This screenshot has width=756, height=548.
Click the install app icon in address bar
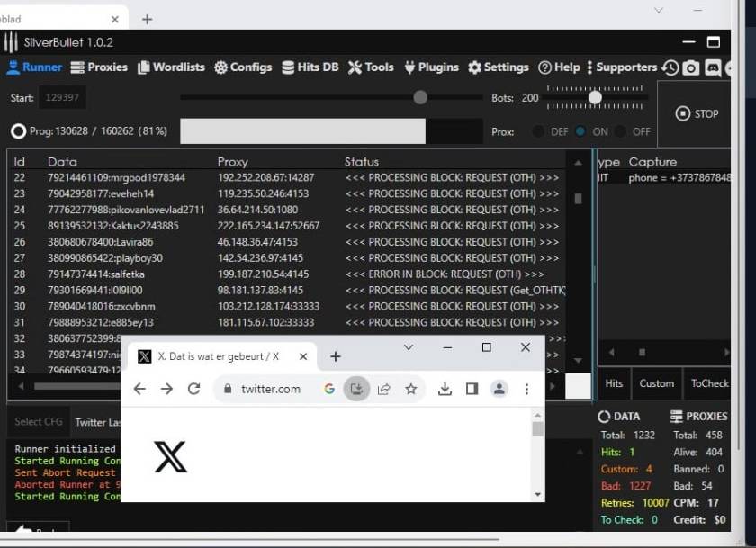tap(356, 389)
